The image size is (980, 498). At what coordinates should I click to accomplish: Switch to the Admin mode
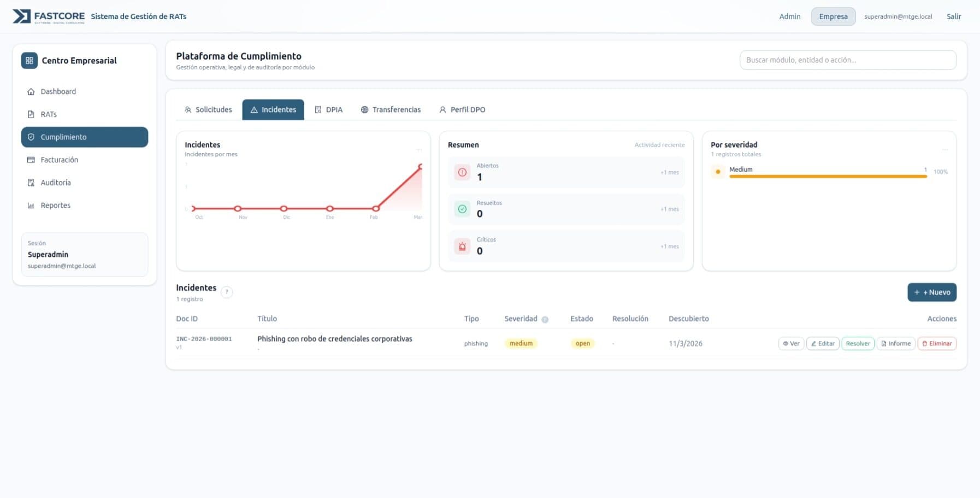pyautogui.click(x=789, y=16)
